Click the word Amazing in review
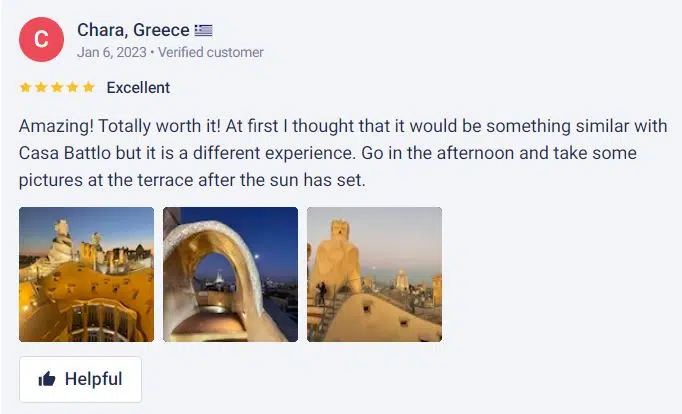This screenshot has height=414, width=682. (56, 126)
